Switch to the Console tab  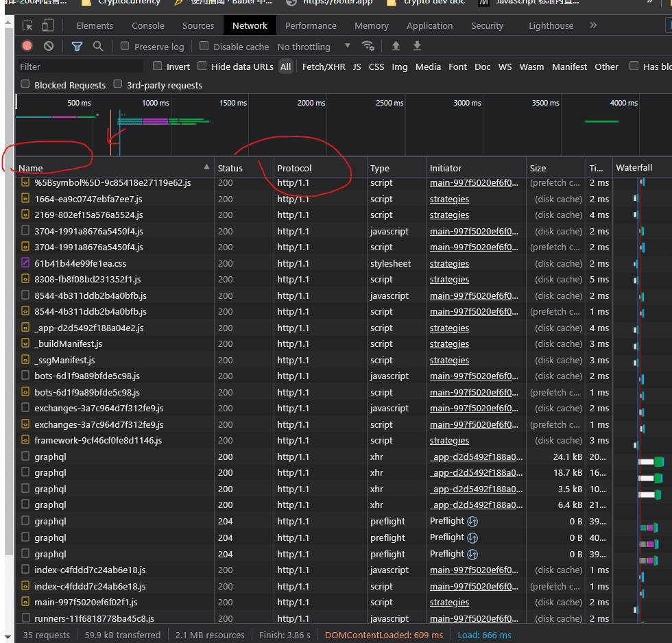(148, 26)
